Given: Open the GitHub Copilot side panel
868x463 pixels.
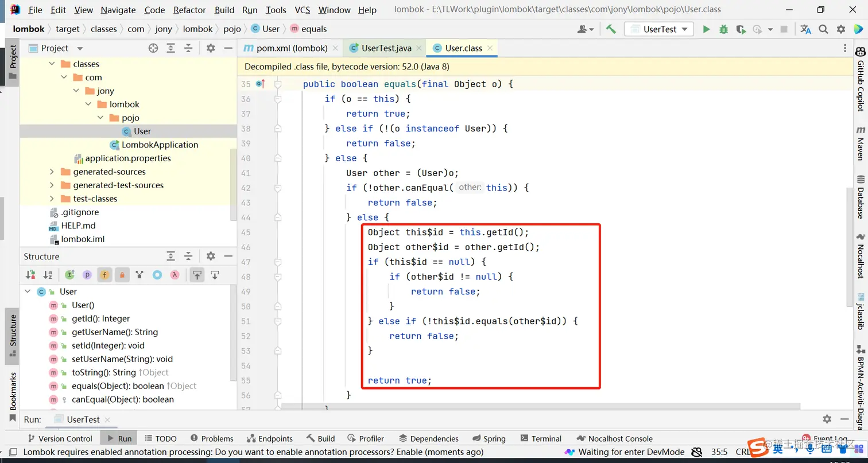Looking at the screenshot, I should coord(860,79).
